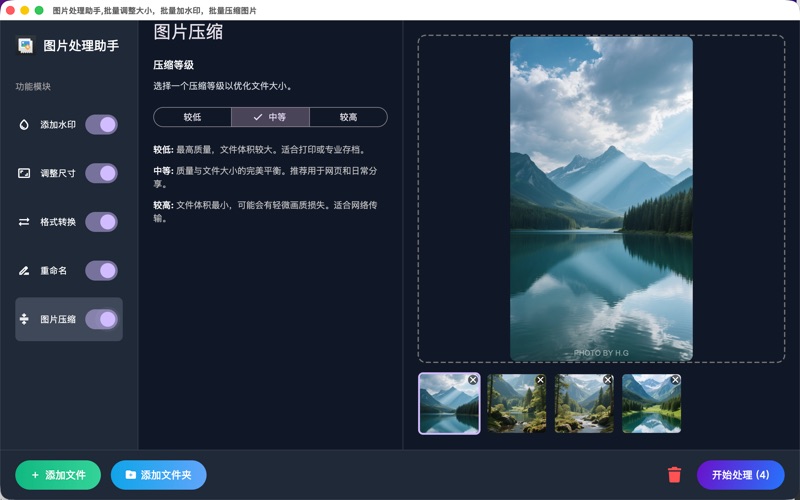Select 中等 compression level

[270, 117]
